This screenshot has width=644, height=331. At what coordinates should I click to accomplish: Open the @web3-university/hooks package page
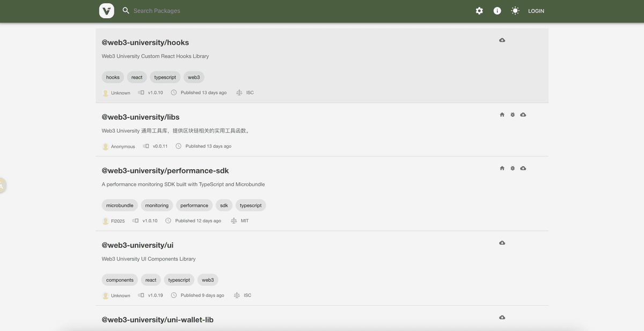click(x=145, y=41)
